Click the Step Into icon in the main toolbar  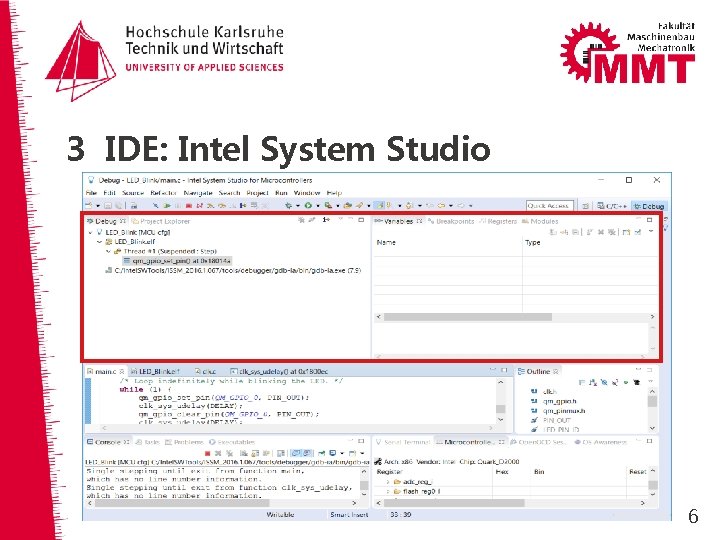click(x=211, y=206)
